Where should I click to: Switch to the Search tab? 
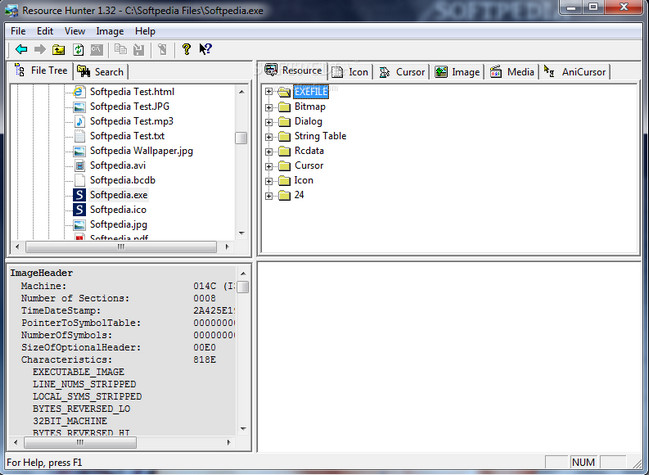tap(101, 71)
